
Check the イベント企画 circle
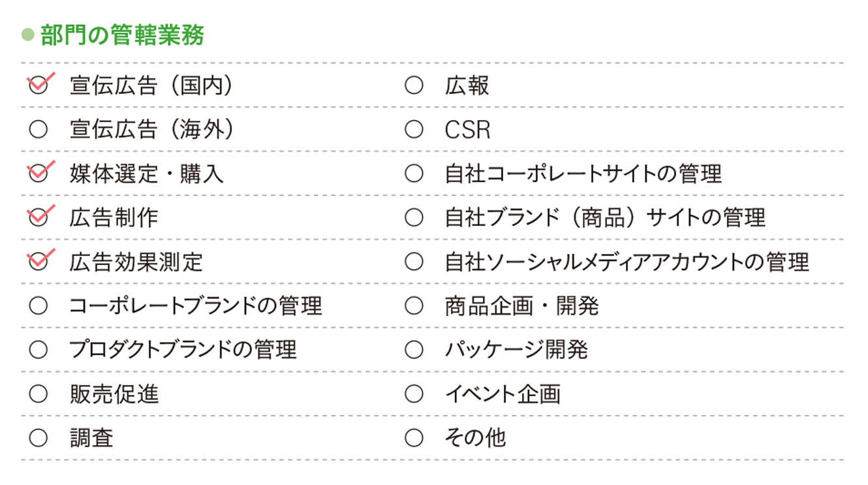click(414, 394)
